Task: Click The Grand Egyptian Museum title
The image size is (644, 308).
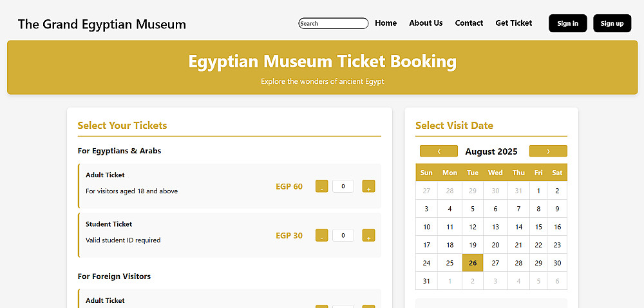Action: point(102,24)
